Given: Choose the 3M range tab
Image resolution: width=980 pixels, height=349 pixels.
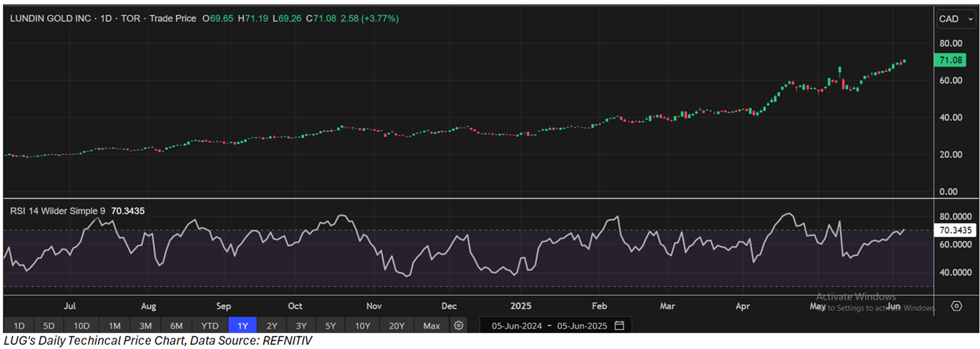Looking at the screenshot, I should pos(145,325).
